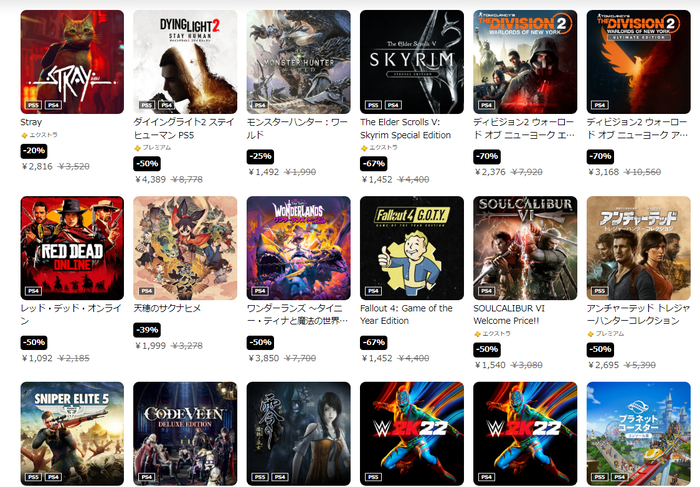This screenshot has width=700, height=487.
Task: Click the PS5 badge on Stray cover
Action: [x=33, y=105]
